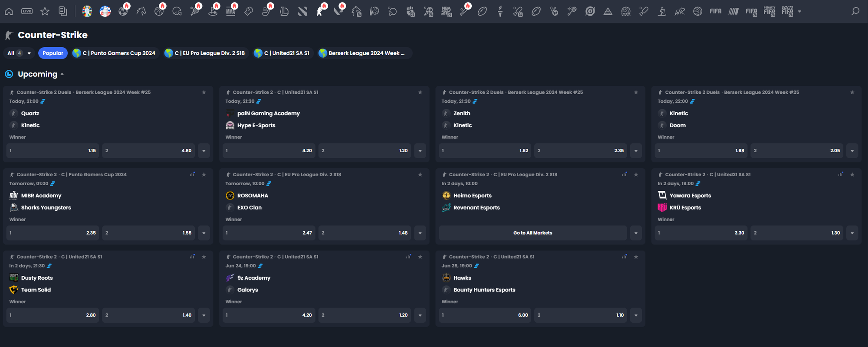Expand markets for Quartz vs Kinetic

pos(204,151)
